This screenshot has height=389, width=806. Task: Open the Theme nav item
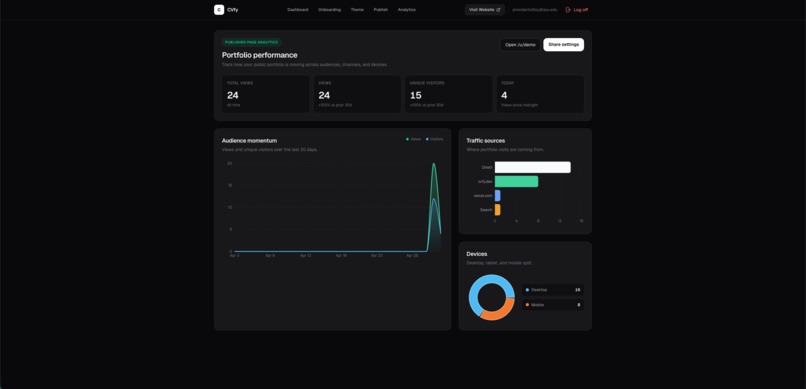(357, 10)
